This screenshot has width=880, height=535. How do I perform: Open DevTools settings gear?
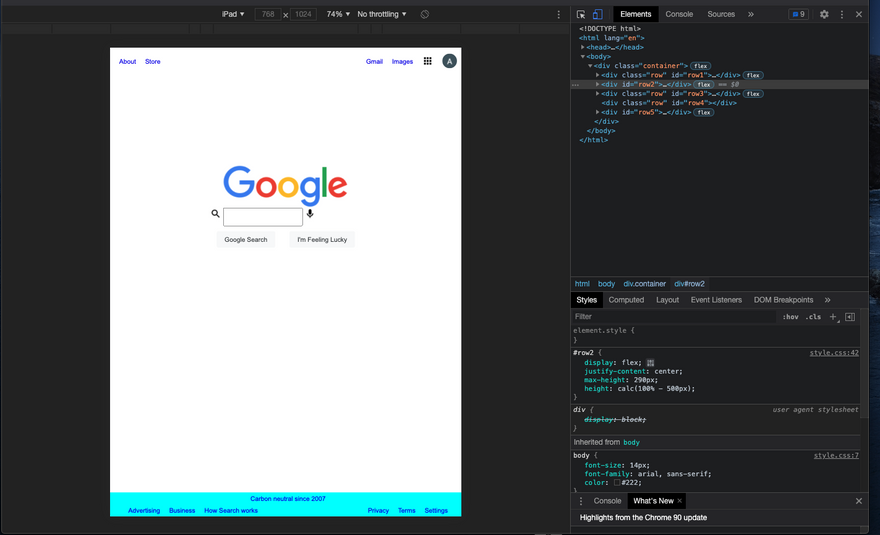click(824, 15)
